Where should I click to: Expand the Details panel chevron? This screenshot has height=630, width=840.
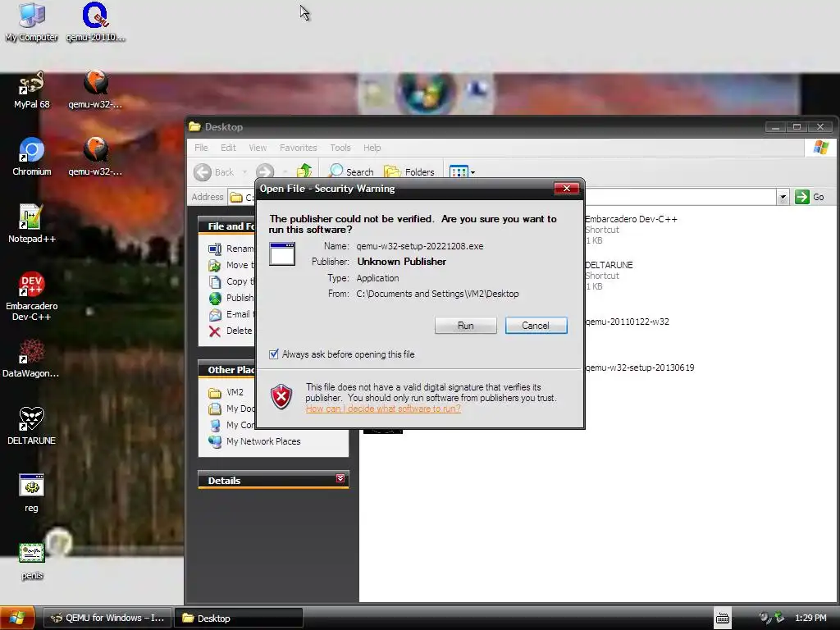[340, 478]
